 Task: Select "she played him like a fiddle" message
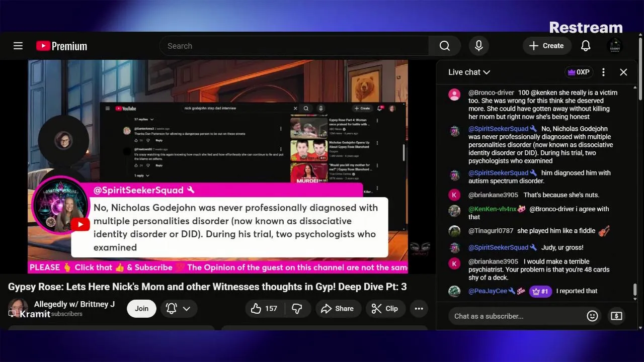[556, 231]
